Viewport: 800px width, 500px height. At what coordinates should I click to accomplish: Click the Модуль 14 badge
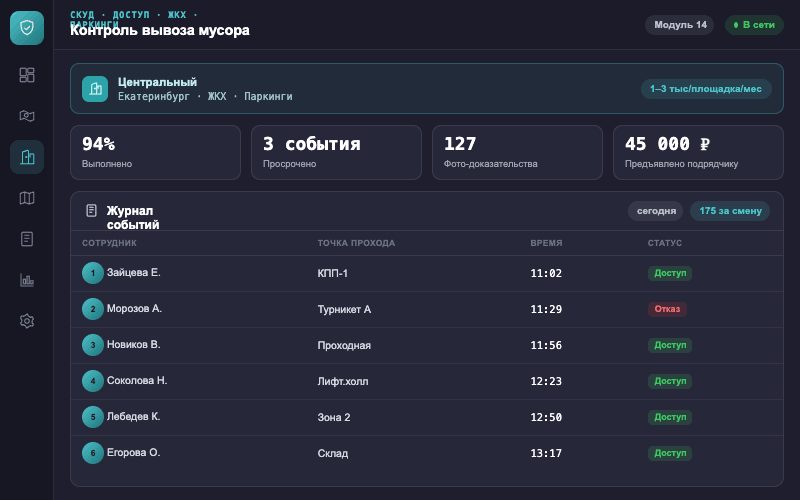click(x=680, y=24)
